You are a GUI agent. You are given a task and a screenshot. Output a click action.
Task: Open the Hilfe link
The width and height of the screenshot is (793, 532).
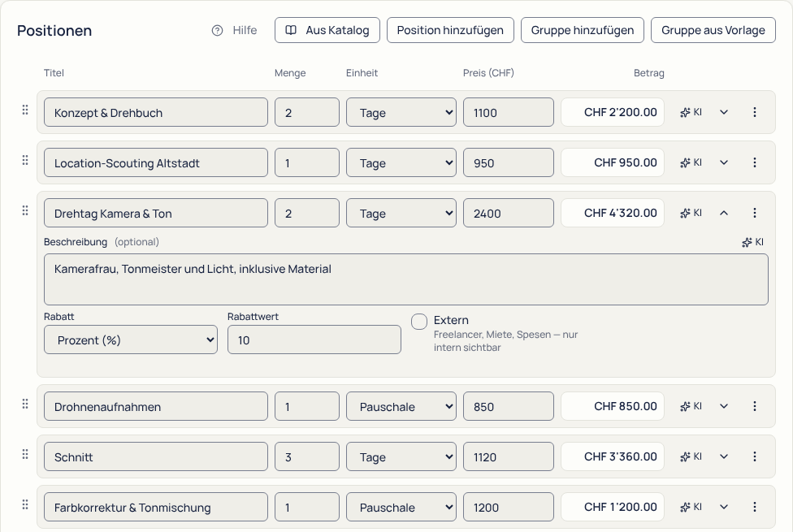[x=234, y=30]
